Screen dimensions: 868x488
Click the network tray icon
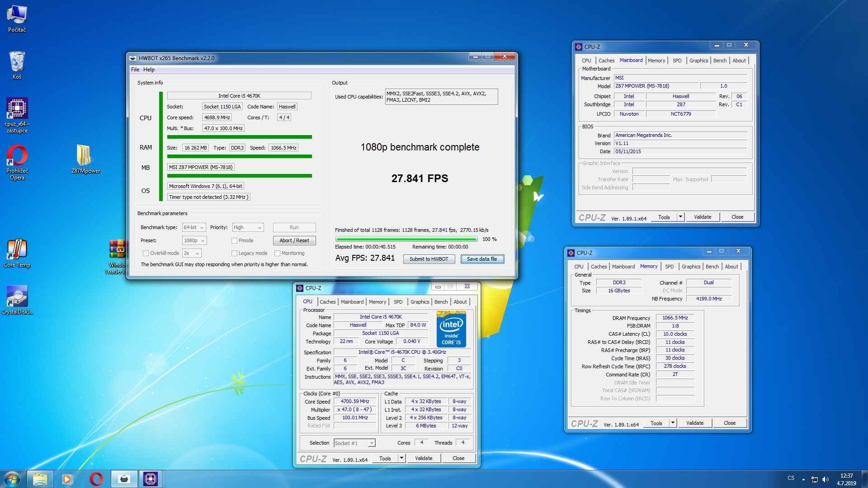[815, 479]
